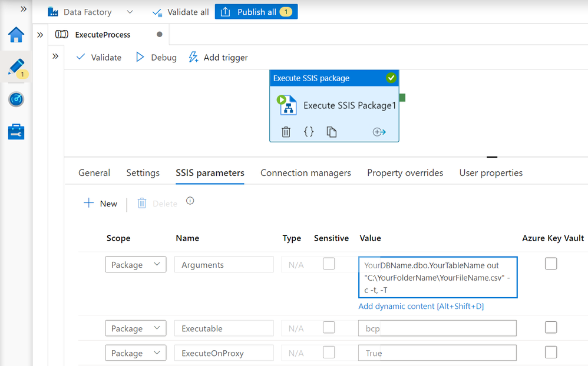
Task: Click the Executable value field containing bcp
Action: point(437,328)
